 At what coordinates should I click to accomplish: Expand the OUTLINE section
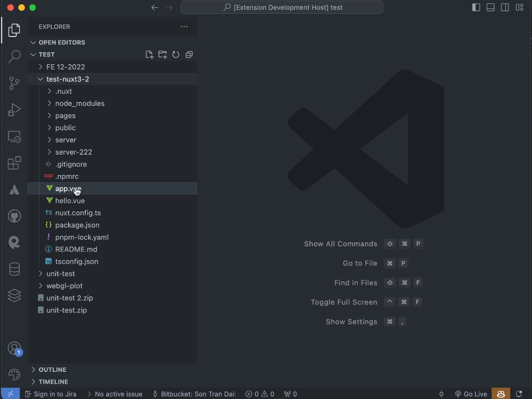tap(112, 369)
